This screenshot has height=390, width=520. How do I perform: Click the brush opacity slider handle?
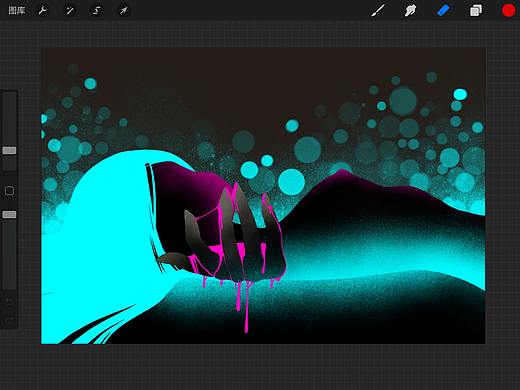click(x=9, y=214)
